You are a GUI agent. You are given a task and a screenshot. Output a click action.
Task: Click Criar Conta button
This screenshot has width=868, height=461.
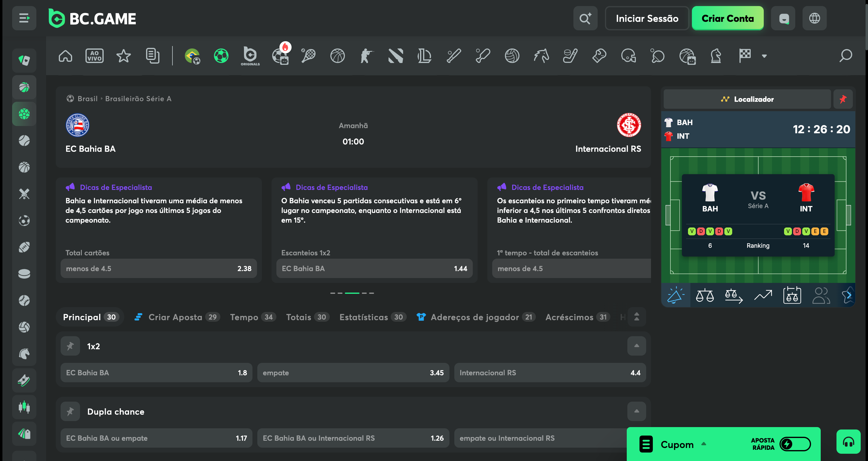[727, 18]
